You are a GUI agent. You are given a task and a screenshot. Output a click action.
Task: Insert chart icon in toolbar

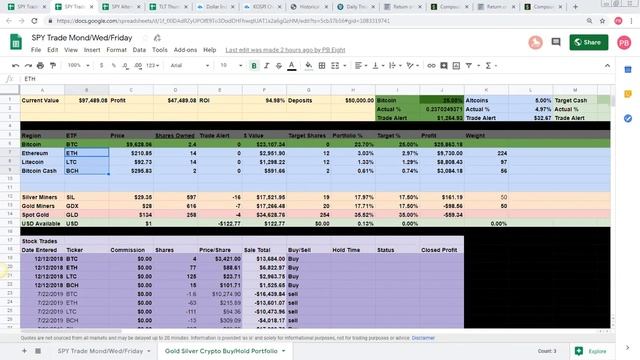(456, 66)
